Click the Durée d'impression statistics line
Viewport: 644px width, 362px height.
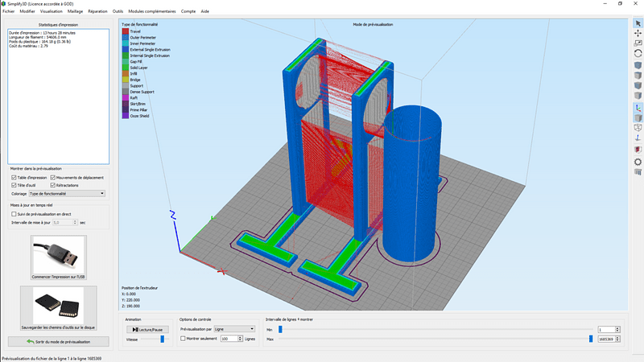(x=42, y=33)
